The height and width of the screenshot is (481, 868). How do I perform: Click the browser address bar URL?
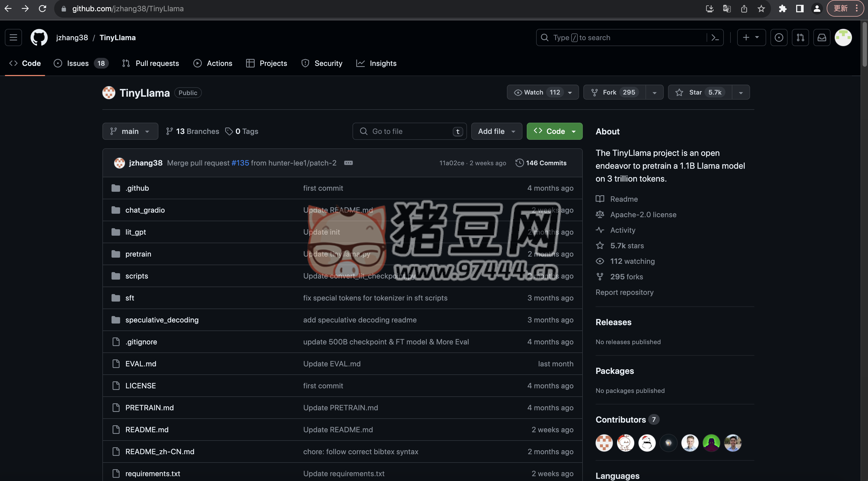128,8
